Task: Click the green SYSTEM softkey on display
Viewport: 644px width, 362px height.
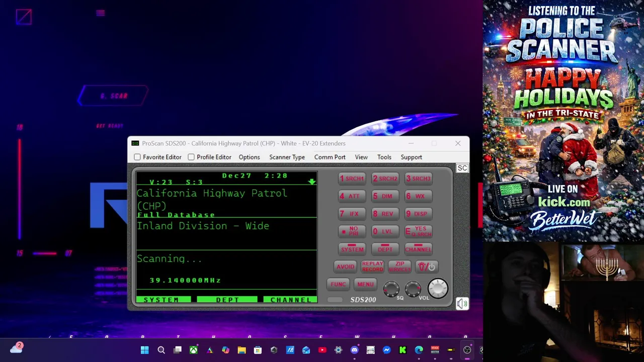Action: [x=164, y=300]
